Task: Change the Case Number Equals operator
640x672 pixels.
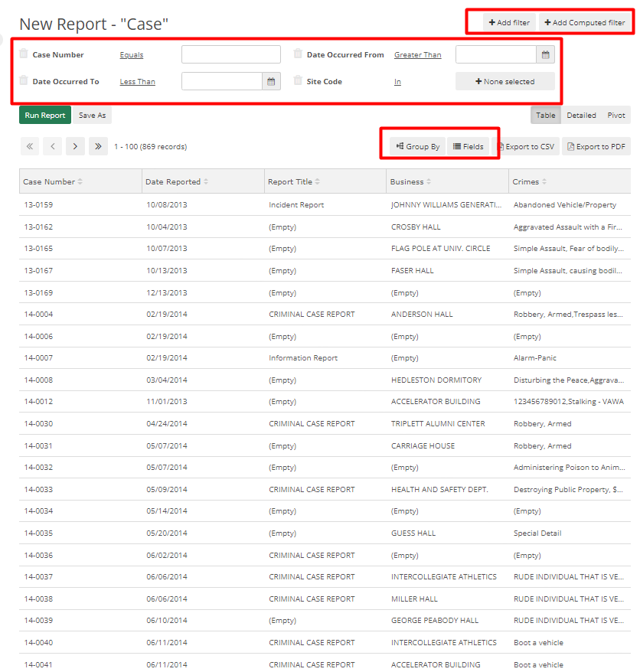Action: (131, 54)
